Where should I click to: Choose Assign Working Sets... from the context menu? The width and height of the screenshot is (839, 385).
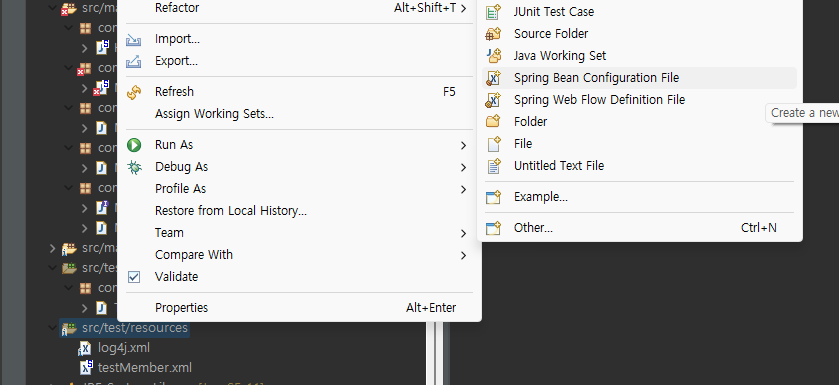(214, 114)
